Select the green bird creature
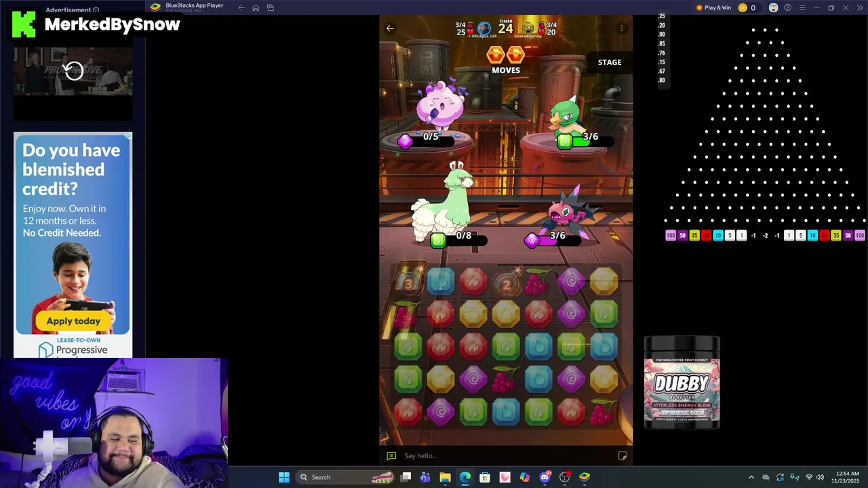This screenshot has width=868, height=488. coord(568,115)
